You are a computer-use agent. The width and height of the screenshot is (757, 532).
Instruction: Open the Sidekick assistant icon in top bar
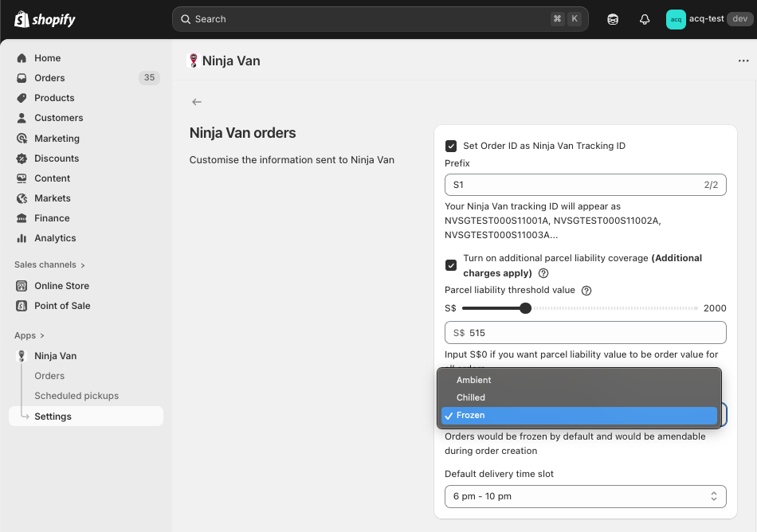613,19
